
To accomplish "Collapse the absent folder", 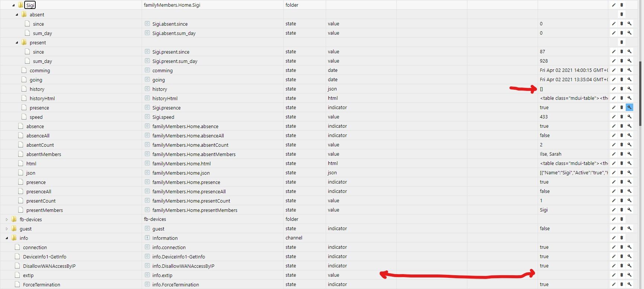I will [x=17, y=15].
